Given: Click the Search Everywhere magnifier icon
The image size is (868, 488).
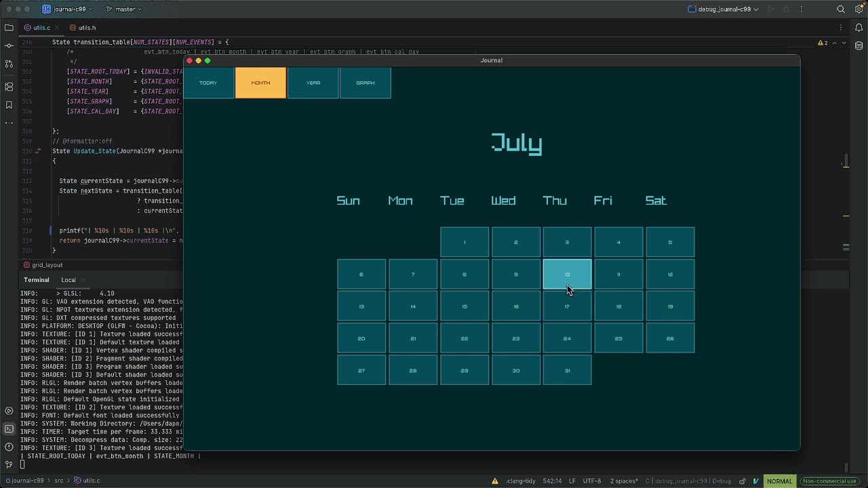Looking at the screenshot, I should (841, 9).
